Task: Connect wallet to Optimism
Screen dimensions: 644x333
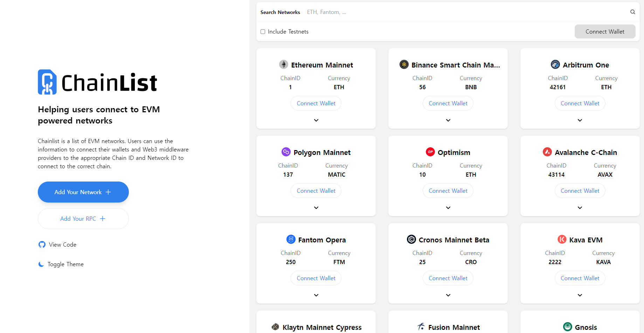Action: 448,191
